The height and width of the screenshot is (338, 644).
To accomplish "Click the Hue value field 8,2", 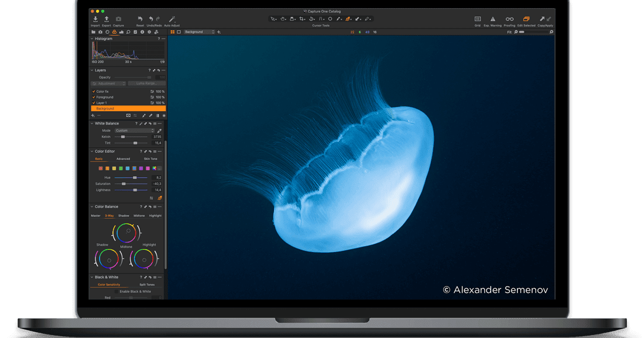I will pos(157,178).
